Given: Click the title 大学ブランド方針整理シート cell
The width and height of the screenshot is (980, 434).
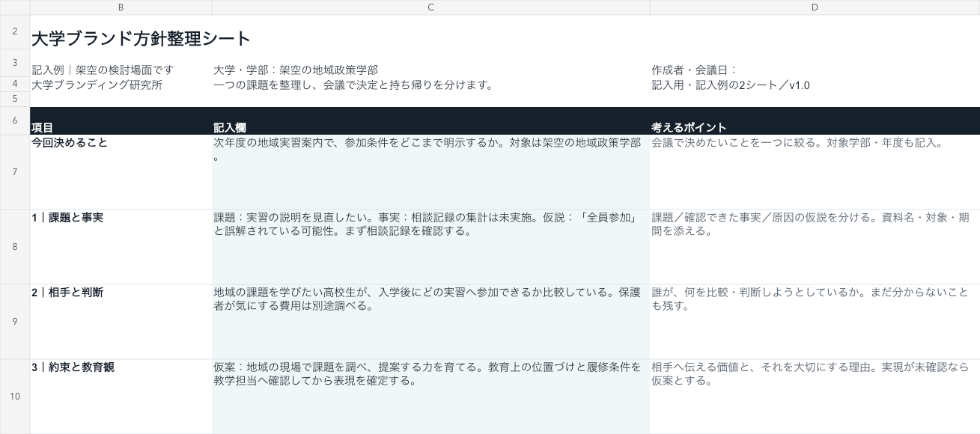Looking at the screenshot, I should coord(141,38).
